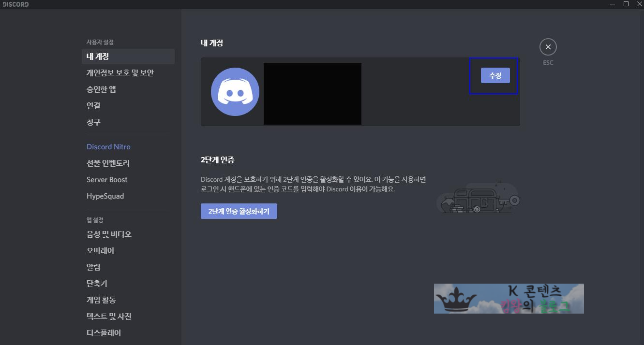Viewport: 644px width, 345px height.
Task: Click the treasure chest security illustration
Action: [478, 197]
